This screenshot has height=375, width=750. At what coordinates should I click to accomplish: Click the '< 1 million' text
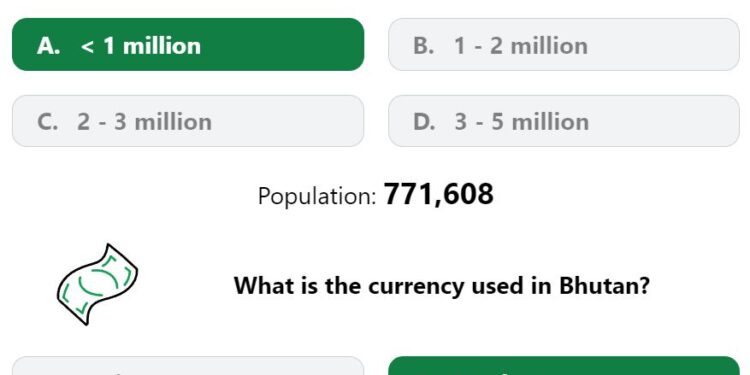coord(141,46)
